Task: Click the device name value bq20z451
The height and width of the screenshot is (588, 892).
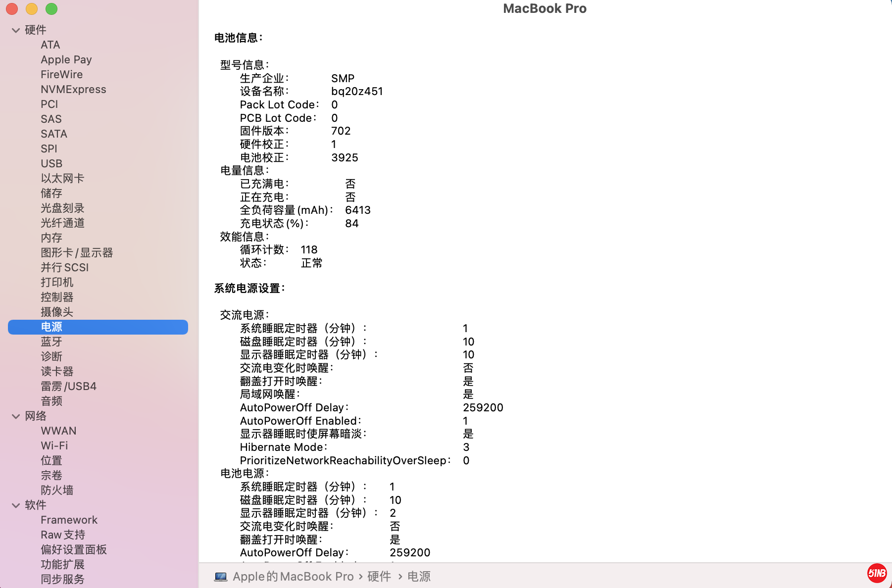Action: pos(357,92)
